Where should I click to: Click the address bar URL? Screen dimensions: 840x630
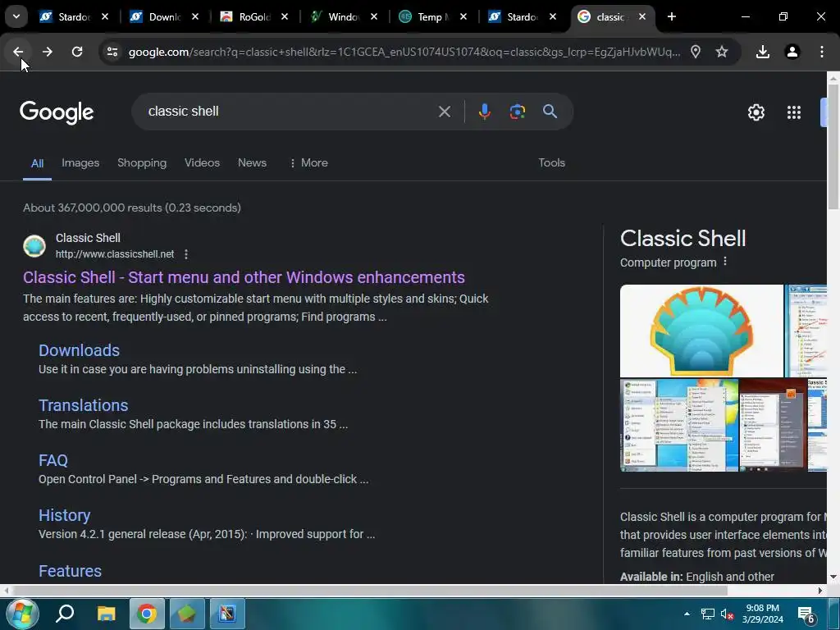click(x=404, y=52)
